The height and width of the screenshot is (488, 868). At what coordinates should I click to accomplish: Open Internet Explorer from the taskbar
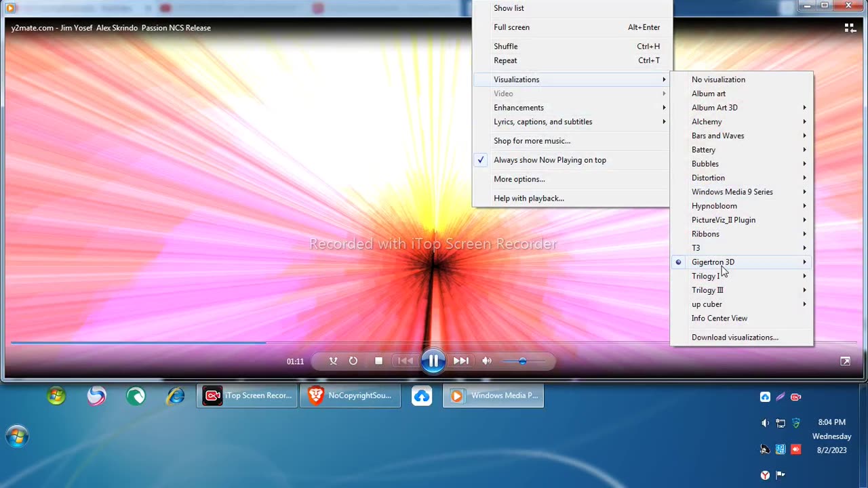(x=176, y=396)
